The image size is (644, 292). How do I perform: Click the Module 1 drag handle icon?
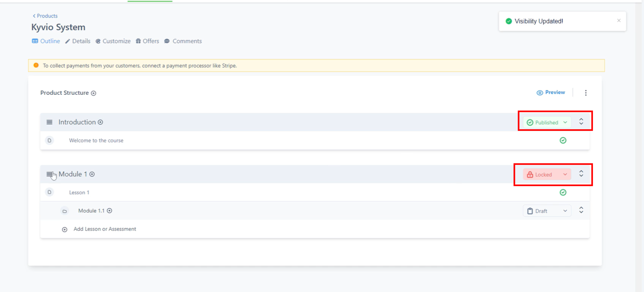pyautogui.click(x=49, y=174)
